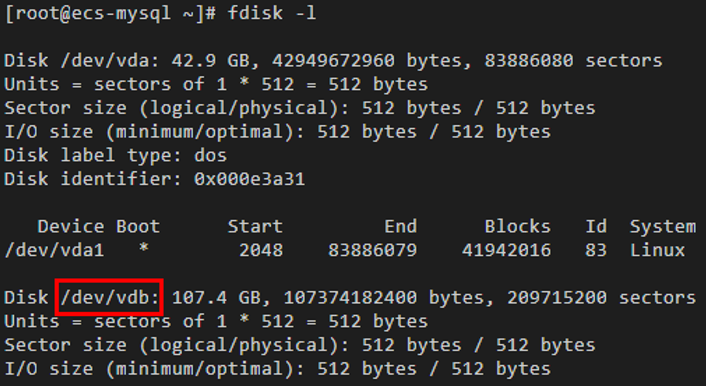Screen dimensions: 706x386
Task: Click the Linux system type text
Action: click(657, 250)
